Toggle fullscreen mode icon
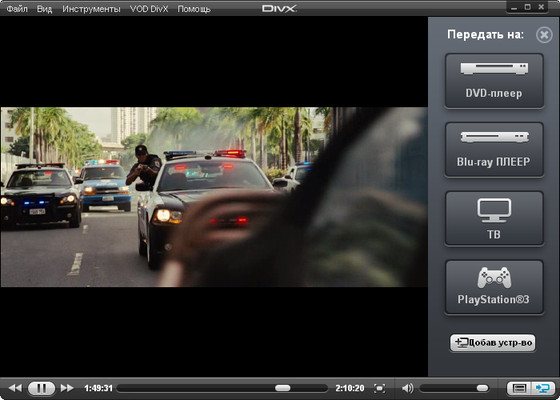The image size is (560, 400). click(379, 388)
